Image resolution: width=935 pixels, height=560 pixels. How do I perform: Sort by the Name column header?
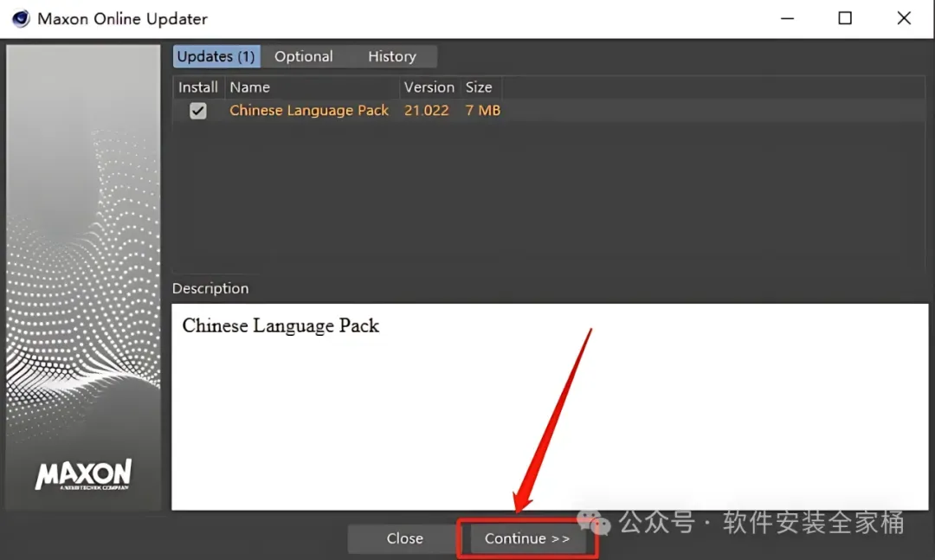312,87
